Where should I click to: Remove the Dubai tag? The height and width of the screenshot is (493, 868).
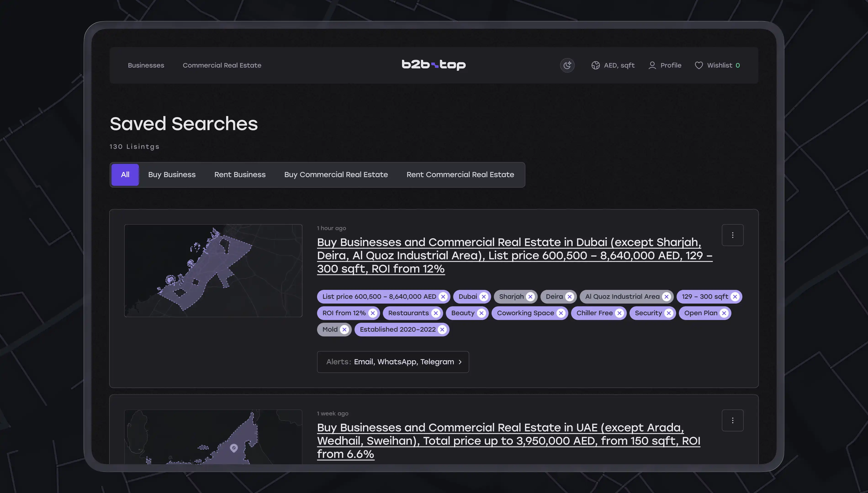coord(484,297)
